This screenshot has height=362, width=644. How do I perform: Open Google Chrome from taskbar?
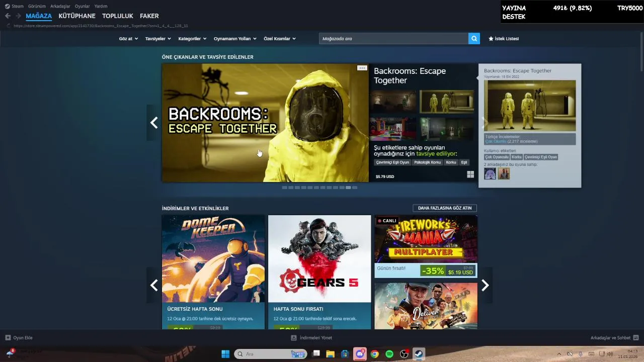click(374, 354)
